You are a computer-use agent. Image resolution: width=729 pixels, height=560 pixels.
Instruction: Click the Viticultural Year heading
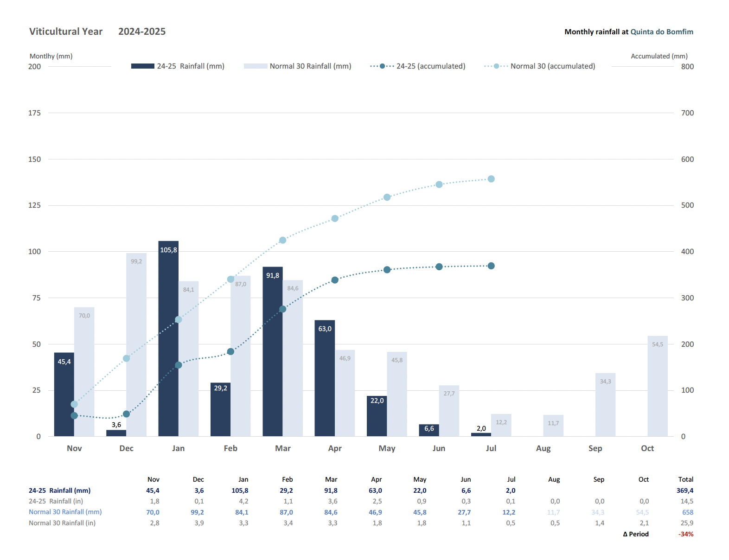(66, 32)
